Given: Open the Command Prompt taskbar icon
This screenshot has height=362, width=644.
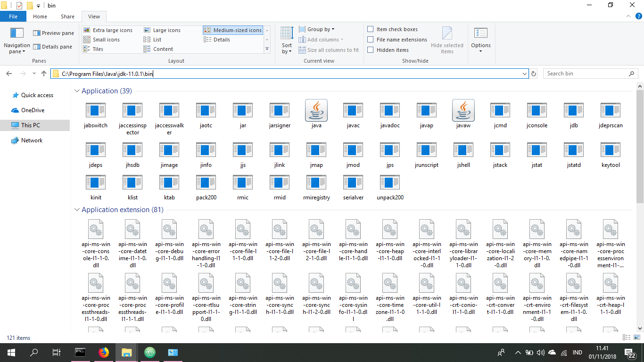Looking at the screenshot, I should click(x=81, y=352).
